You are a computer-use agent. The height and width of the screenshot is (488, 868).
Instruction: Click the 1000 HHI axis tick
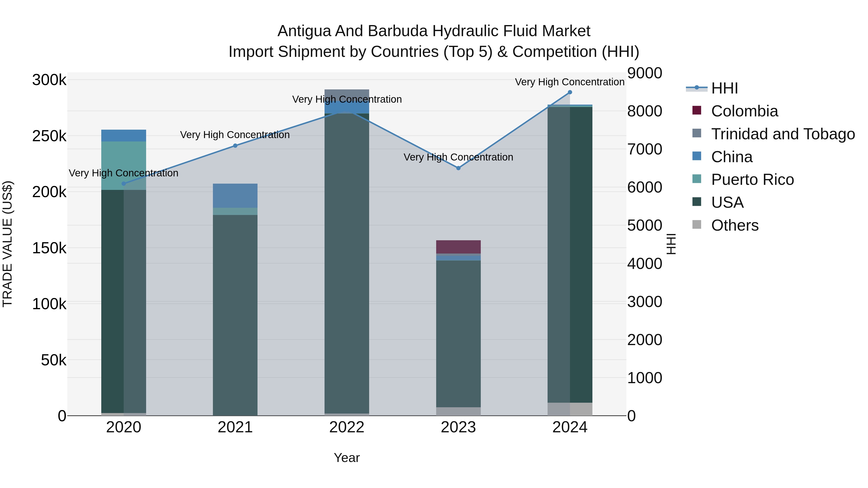(x=644, y=378)
